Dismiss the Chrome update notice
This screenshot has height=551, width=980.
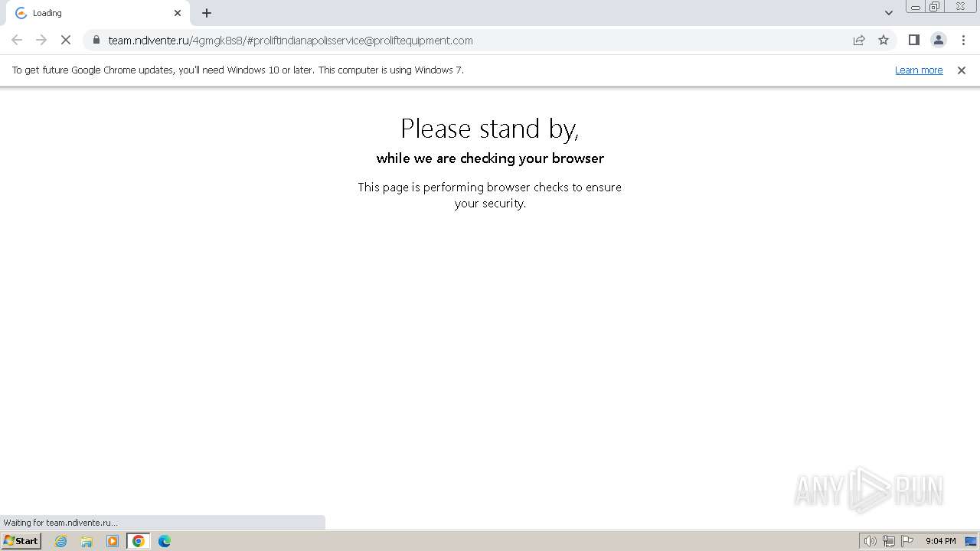point(962,70)
